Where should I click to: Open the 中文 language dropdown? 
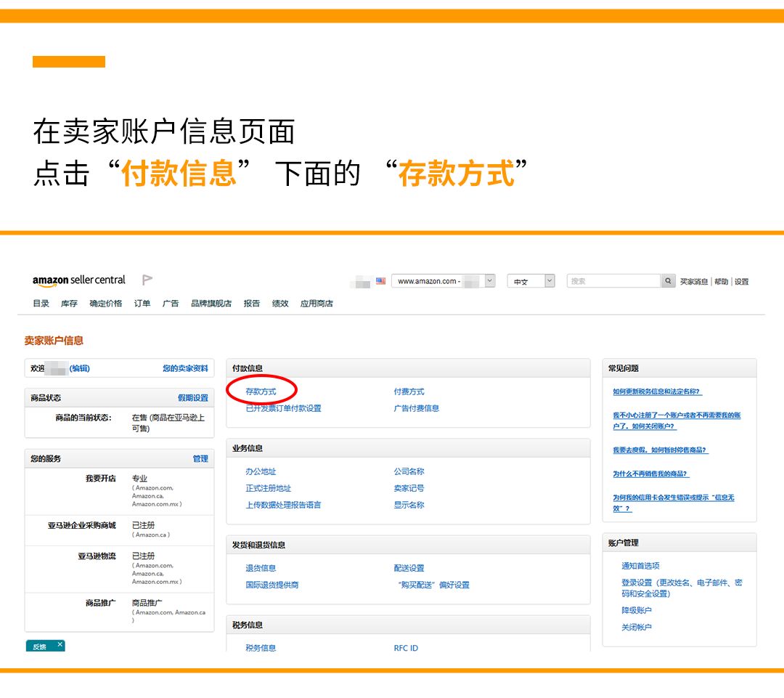pyautogui.click(x=531, y=281)
